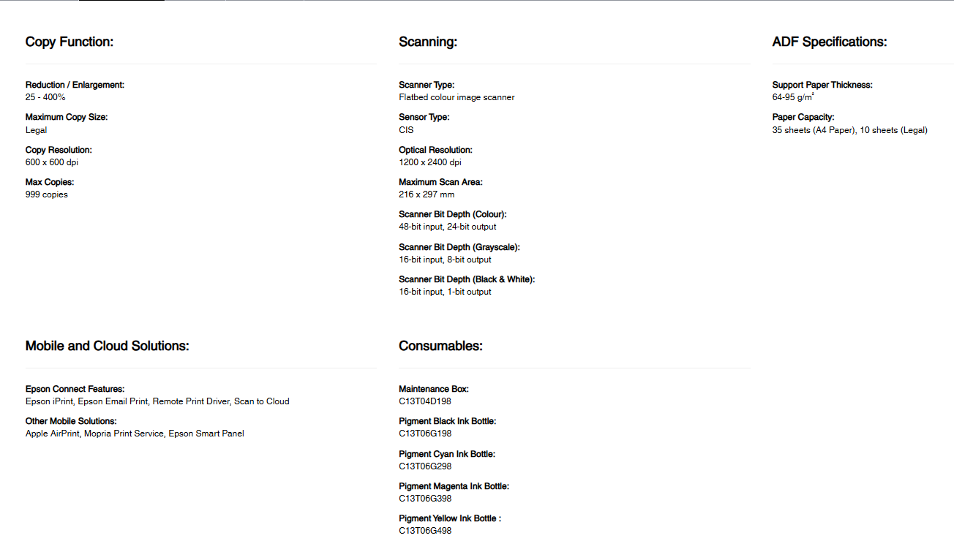Click the Scanner Bit Depth (Grayscale) label
The image size is (954, 560).
459,247
